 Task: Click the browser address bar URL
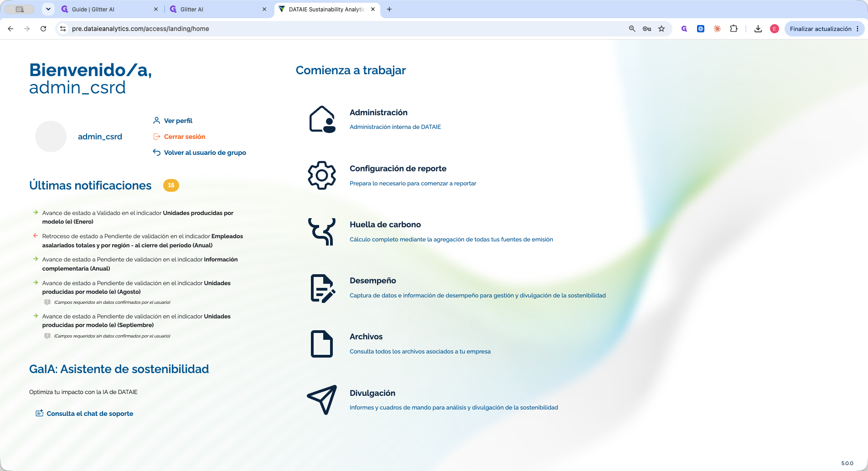tap(140, 29)
